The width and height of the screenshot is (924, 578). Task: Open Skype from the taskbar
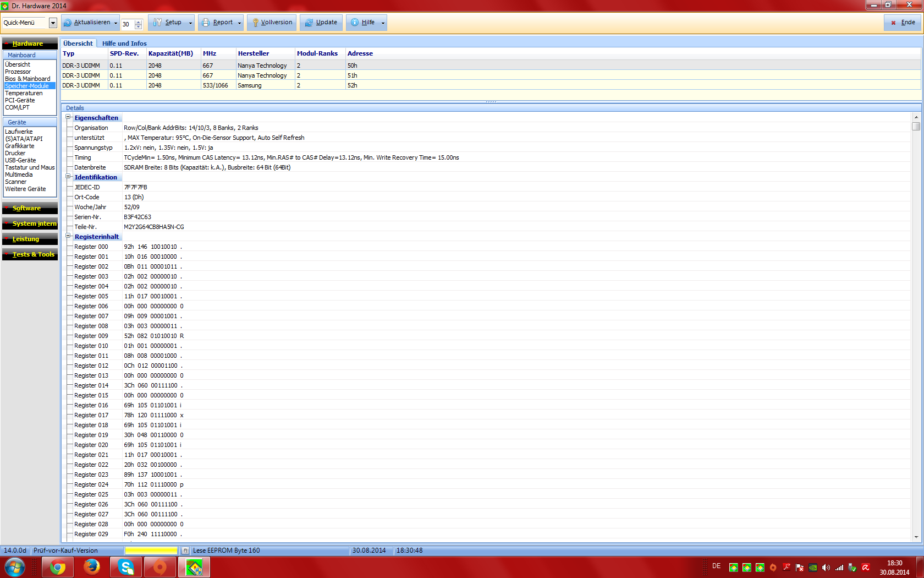click(126, 567)
